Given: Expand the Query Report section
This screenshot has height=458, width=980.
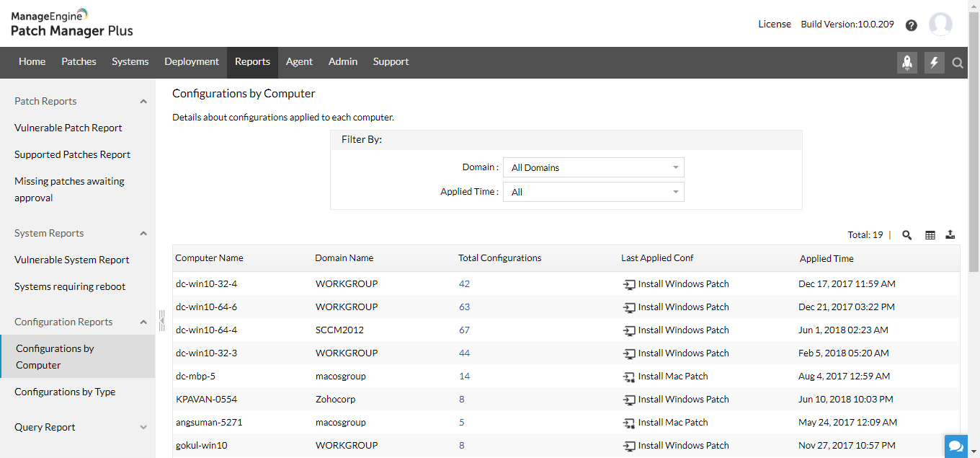Looking at the screenshot, I should [143, 427].
